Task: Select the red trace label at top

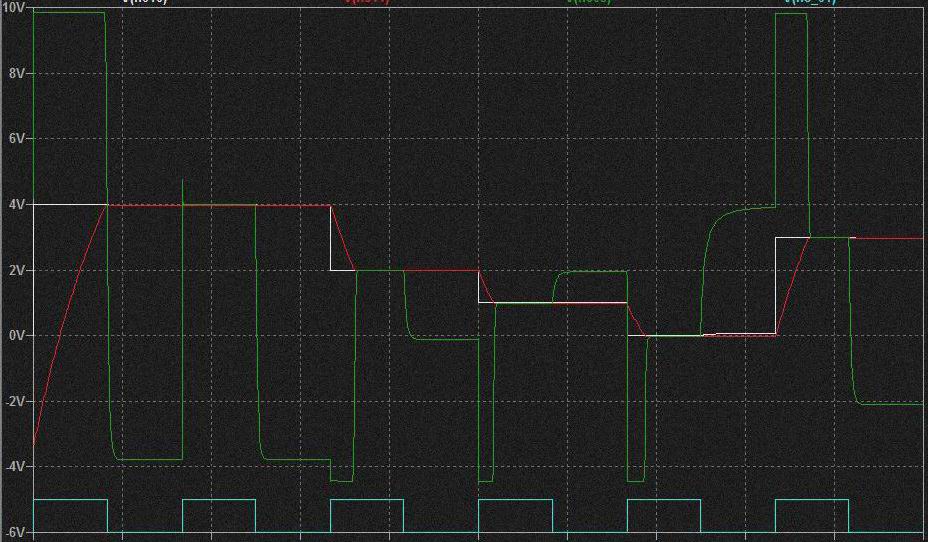Action: point(366,2)
